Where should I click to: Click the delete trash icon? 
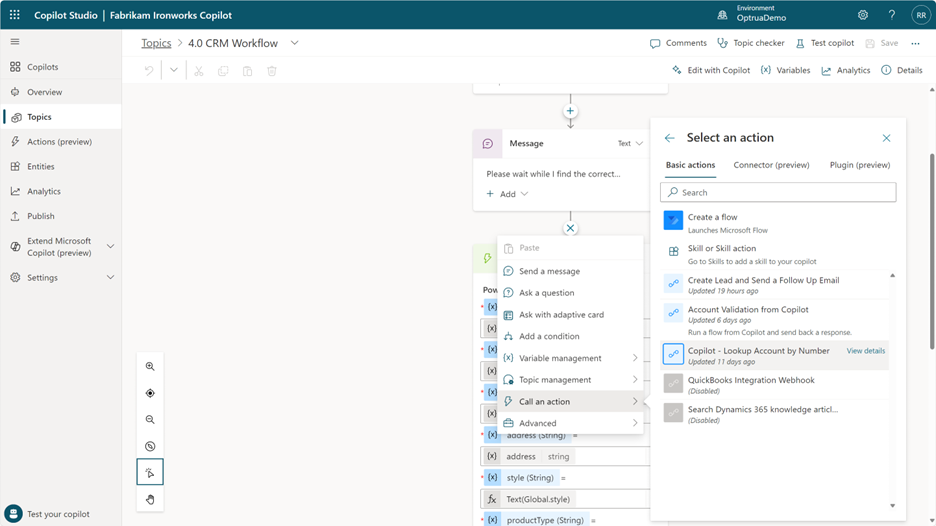pos(272,71)
